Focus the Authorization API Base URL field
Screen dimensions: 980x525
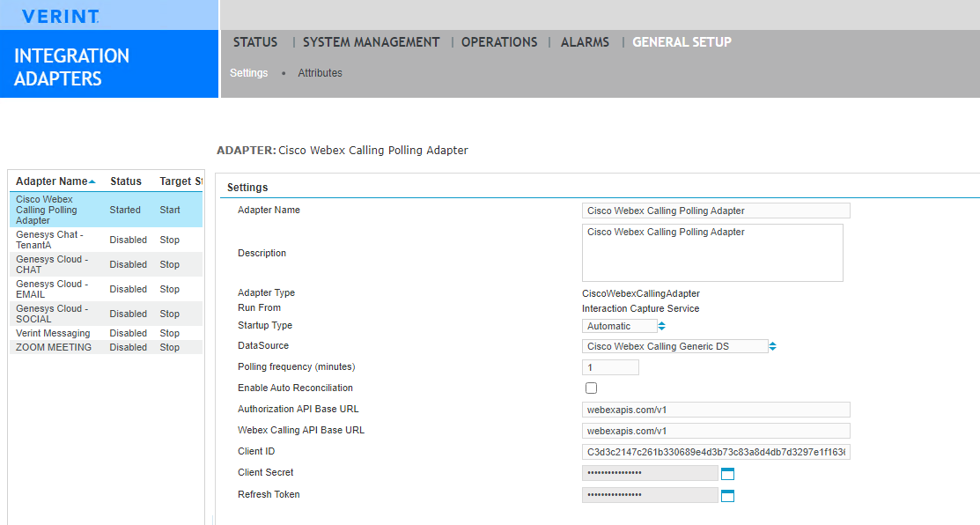(715, 410)
